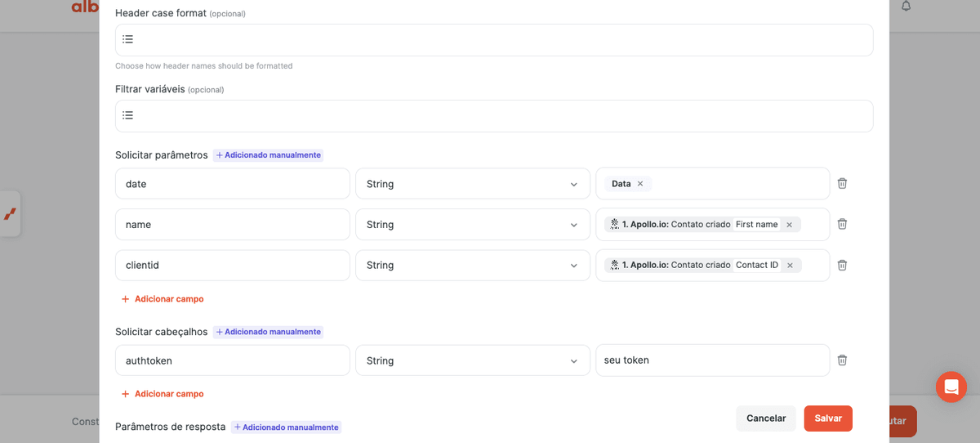Open the notifications bell

tap(906, 6)
